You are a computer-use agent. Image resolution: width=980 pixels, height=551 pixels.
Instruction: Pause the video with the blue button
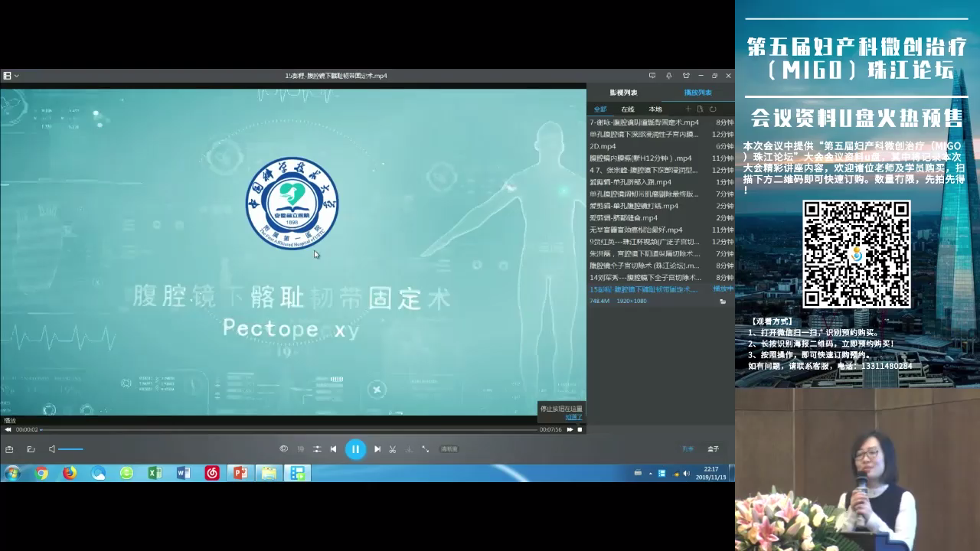[x=355, y=449]
